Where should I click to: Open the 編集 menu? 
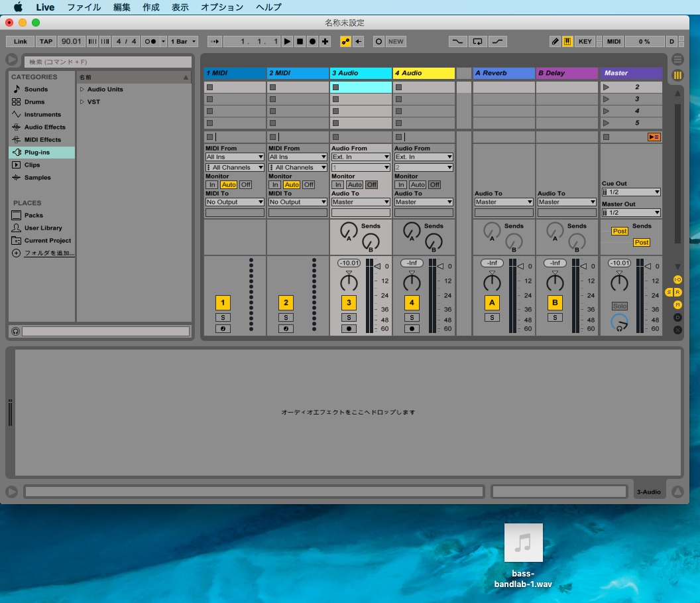pyautogui.click(x=122, y=7)
